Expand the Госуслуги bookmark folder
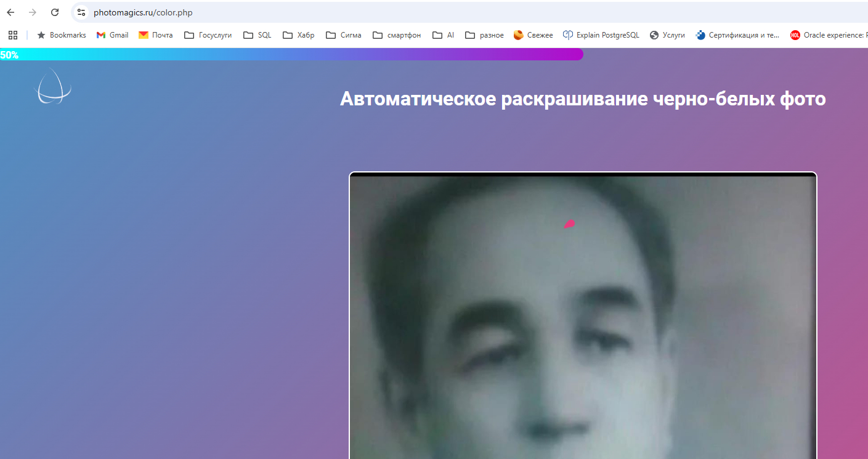The height and width of the screenshot is (459, 868). tap(208, 35)
